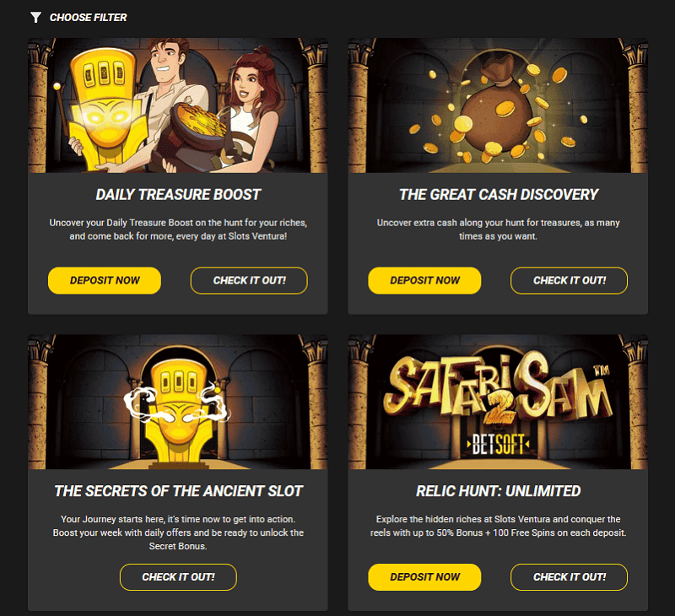The image size is (675, 616).
Task: Click the Relic Hunt: Unlimited heading
Action: tap(499, 491)
